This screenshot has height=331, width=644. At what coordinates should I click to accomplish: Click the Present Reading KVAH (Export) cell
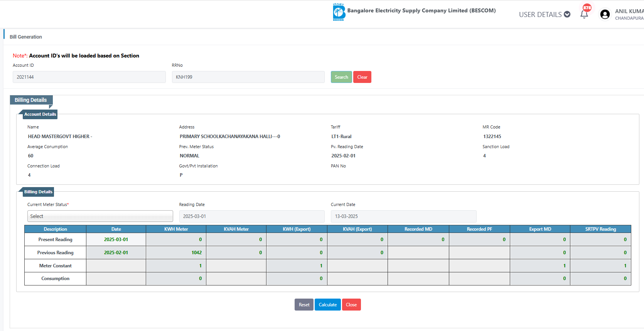(x=357, y=240)
